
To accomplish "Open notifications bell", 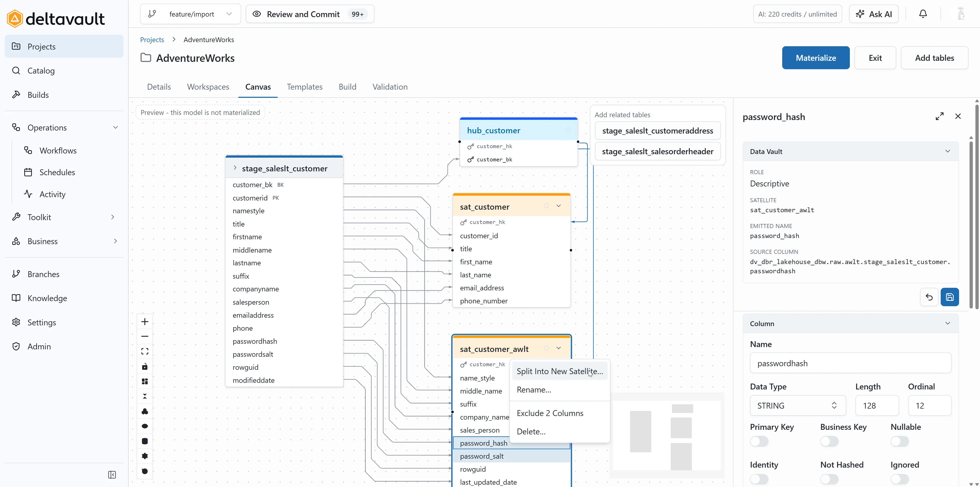I will coord(923,14).
